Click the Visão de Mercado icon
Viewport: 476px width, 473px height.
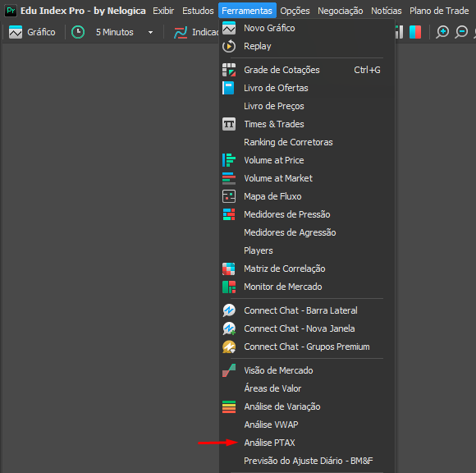(229, 370)
